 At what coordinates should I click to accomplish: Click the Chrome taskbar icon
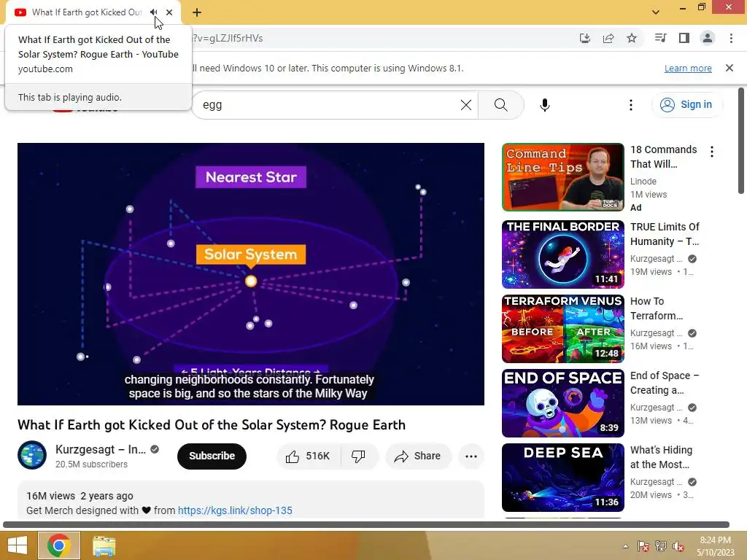coord(59,545)
